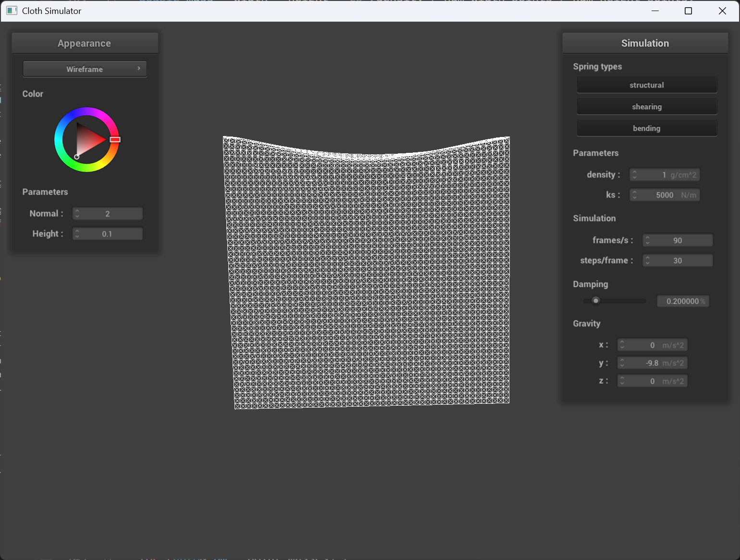Click the Cloth Simulator app icon in title bar
The height and width of the screenshot is (560, 740).
(x=12, y=11)
